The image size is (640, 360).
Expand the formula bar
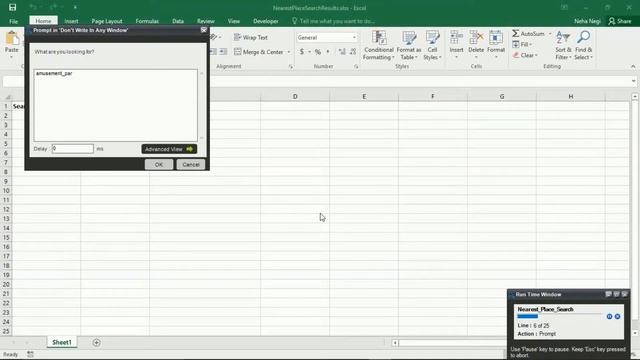tap(633, 81)
